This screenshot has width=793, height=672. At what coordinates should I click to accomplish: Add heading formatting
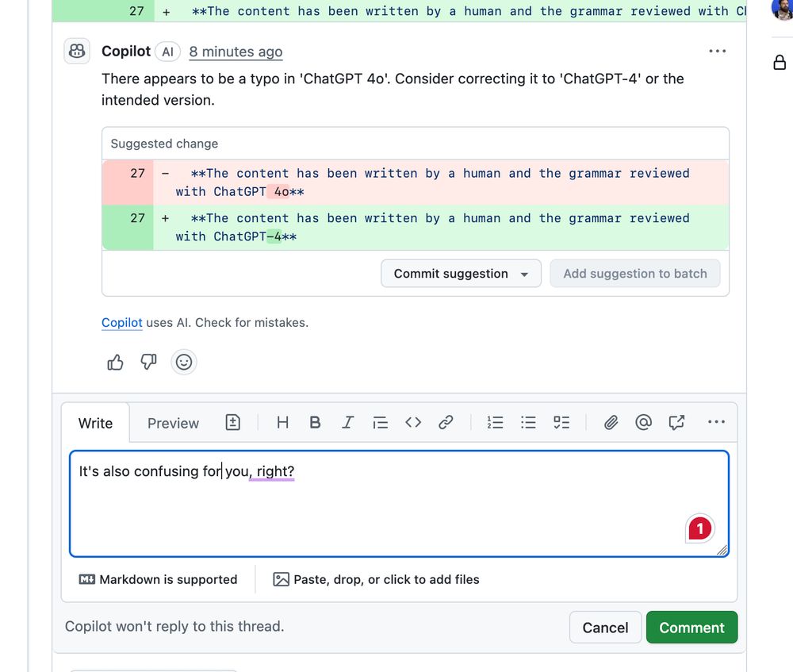point(283,423)
